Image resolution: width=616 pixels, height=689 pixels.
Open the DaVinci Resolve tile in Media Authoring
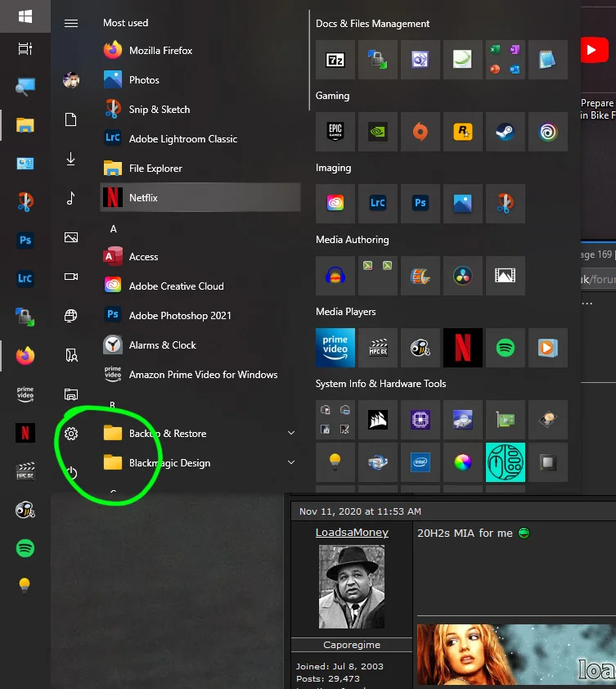(x=463, y=276)
